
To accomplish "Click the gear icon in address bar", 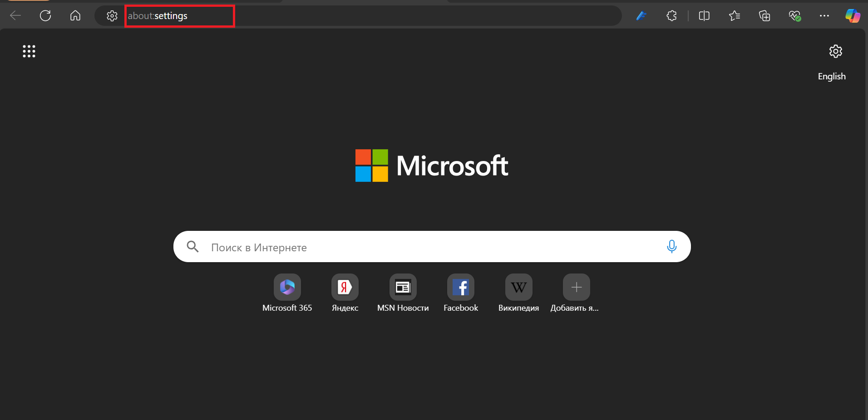I will (112, 16).
